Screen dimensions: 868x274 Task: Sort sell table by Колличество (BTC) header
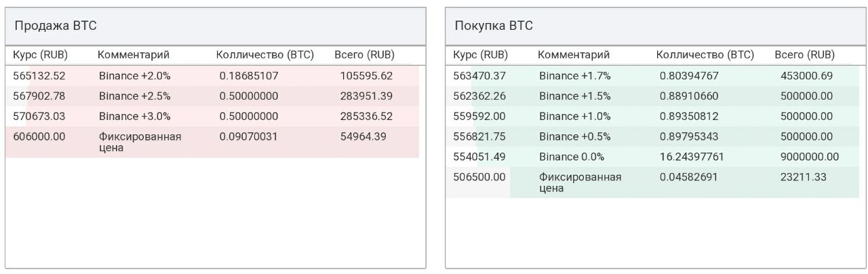(264, 55)
